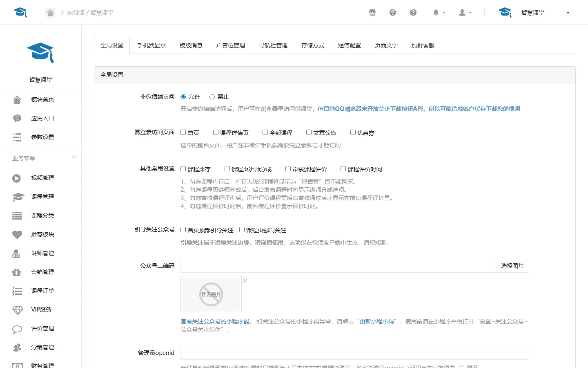Open the user account dropdown
588x368 pixels.
pos(465,13)
